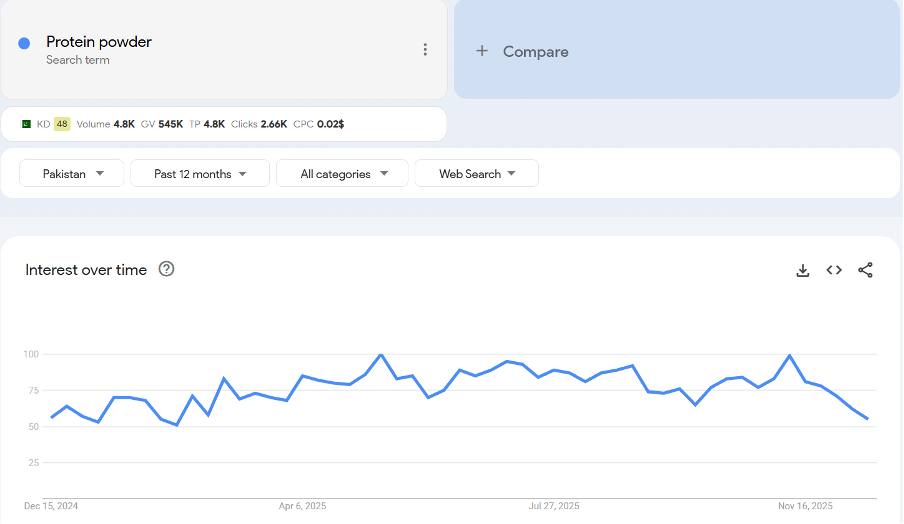Click the blue dot beside Protein powder

[24, 43]
